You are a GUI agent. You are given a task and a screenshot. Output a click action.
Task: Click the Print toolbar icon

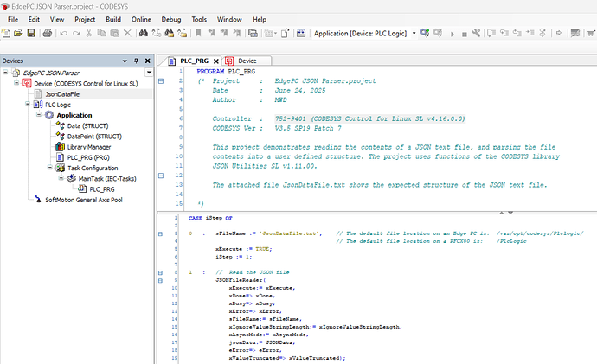click(48, 33)
